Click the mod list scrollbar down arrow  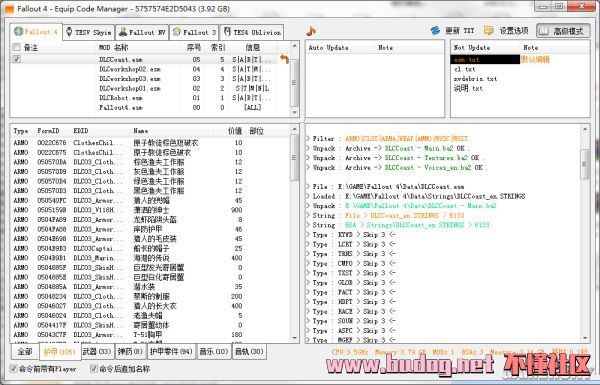coord(294,112)
